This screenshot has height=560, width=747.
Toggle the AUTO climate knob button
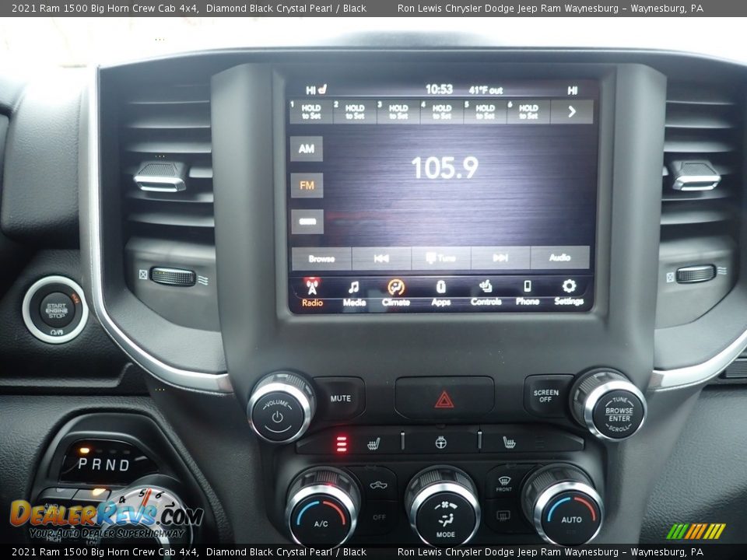tap(571, 518)
